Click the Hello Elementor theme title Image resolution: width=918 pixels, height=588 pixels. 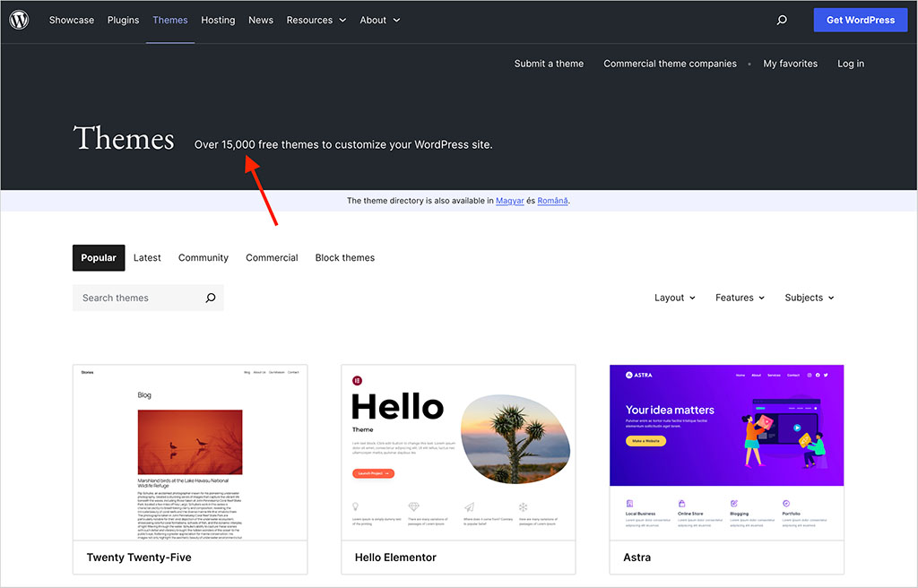pos(395,557)
